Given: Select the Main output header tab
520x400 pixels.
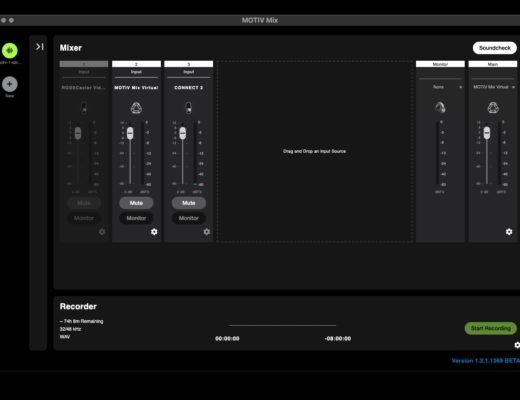Looking at the screenshot, I should tap(493, 64).
